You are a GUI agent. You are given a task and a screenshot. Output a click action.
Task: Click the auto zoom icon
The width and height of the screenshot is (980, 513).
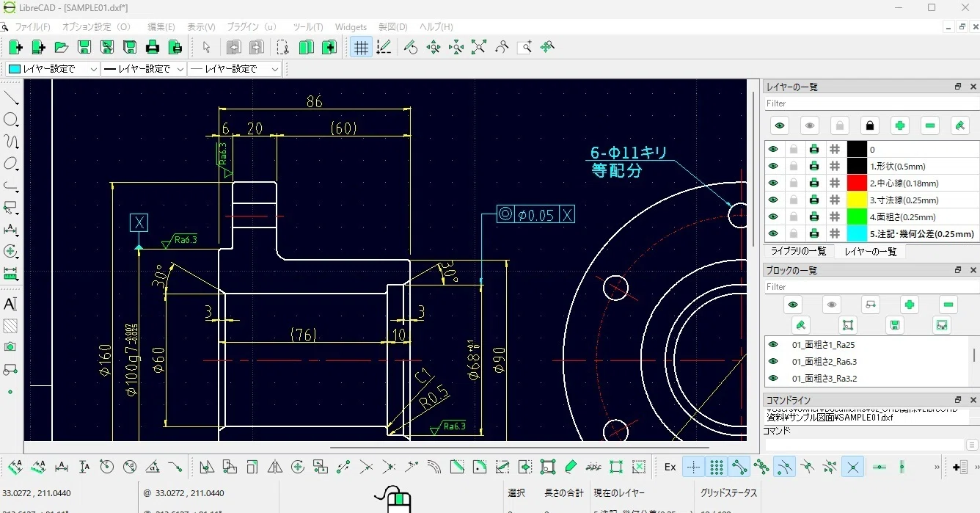[479, 48]
